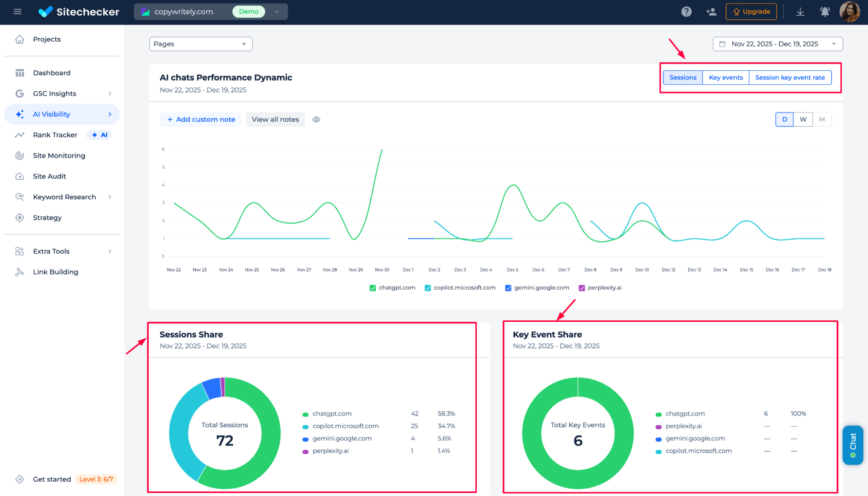The image size is (868, 496).
Task: Click the hamburger menu icon
Action: click(17, 12)
